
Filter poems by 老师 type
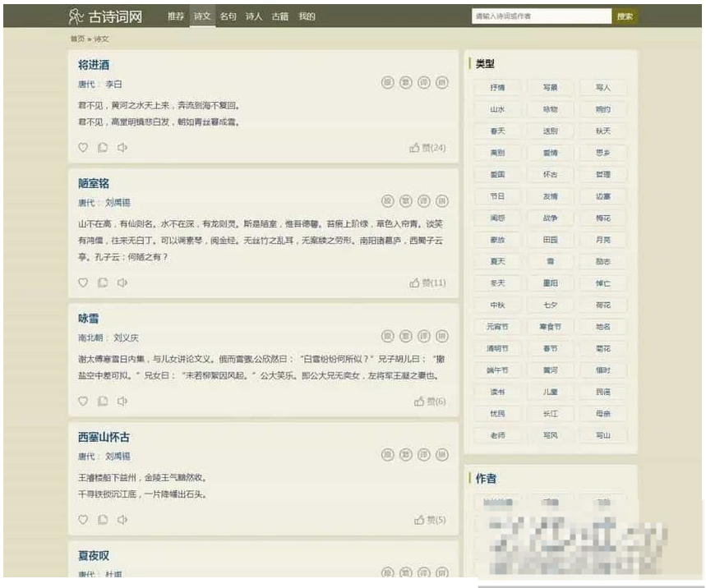pyautogui.click(x=497, y=435)
